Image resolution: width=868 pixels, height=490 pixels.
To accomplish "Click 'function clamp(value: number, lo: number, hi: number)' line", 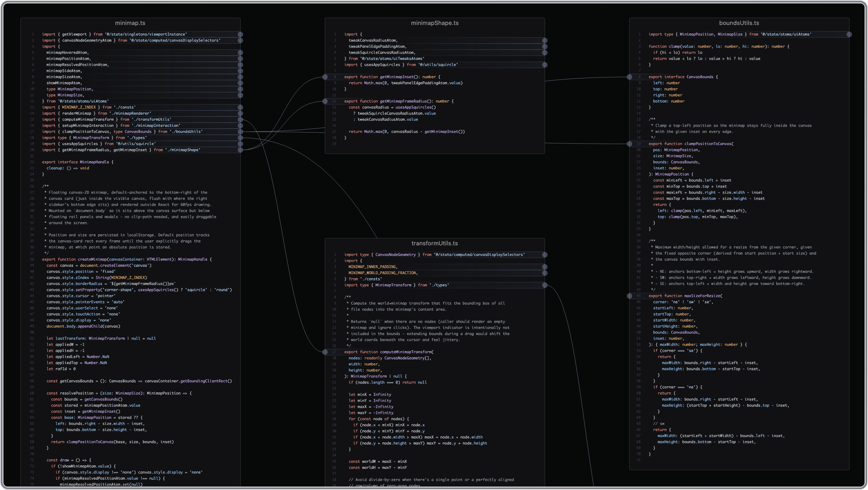I will (719, 46).
